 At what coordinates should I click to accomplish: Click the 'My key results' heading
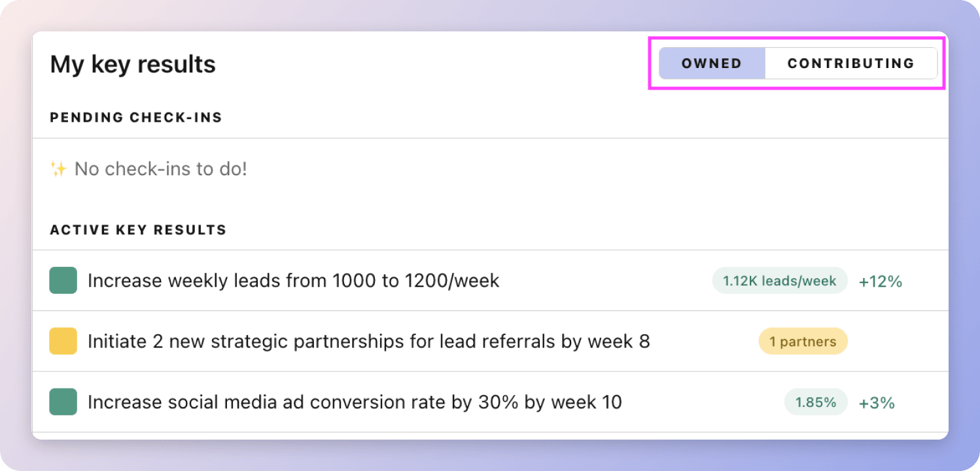click(133, 64)
